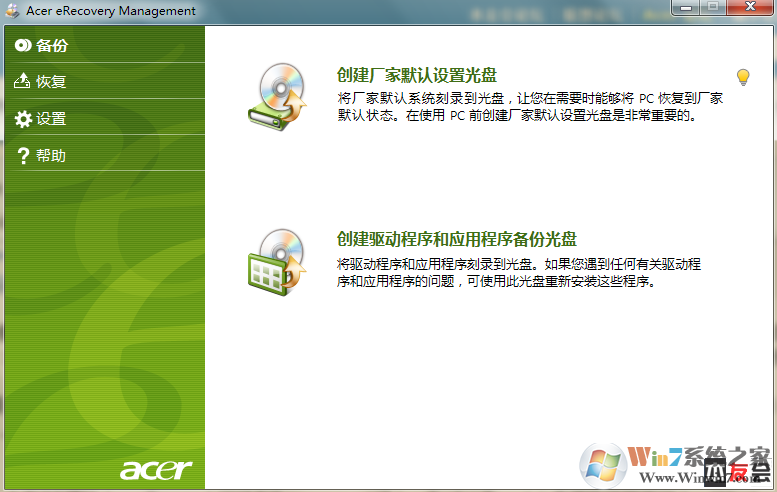Click the gear icon beside 设置

tap(23, 119)
